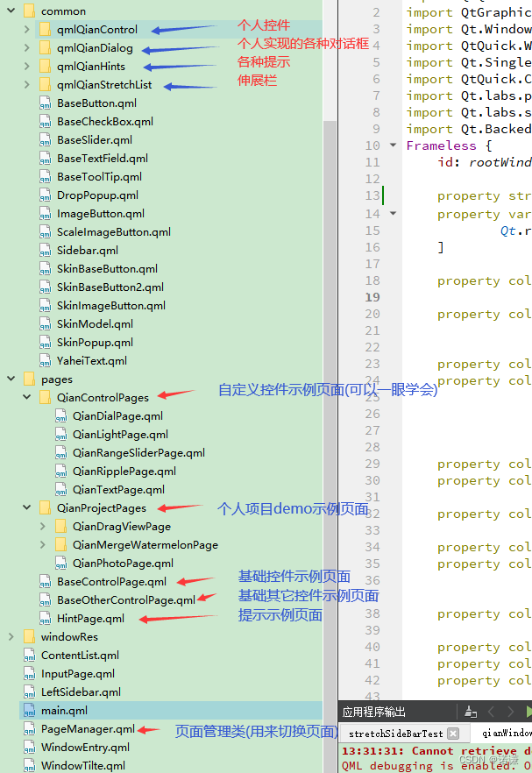The image size is (532, 773).
Task: Select BaseToolTip.qml in the tree
Action: click(x=100, y=176)
